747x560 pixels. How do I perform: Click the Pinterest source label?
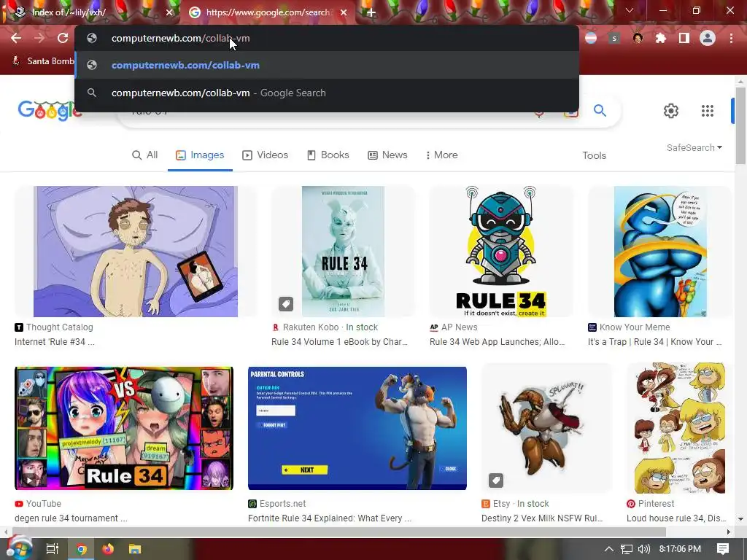[x=656, y=504]
